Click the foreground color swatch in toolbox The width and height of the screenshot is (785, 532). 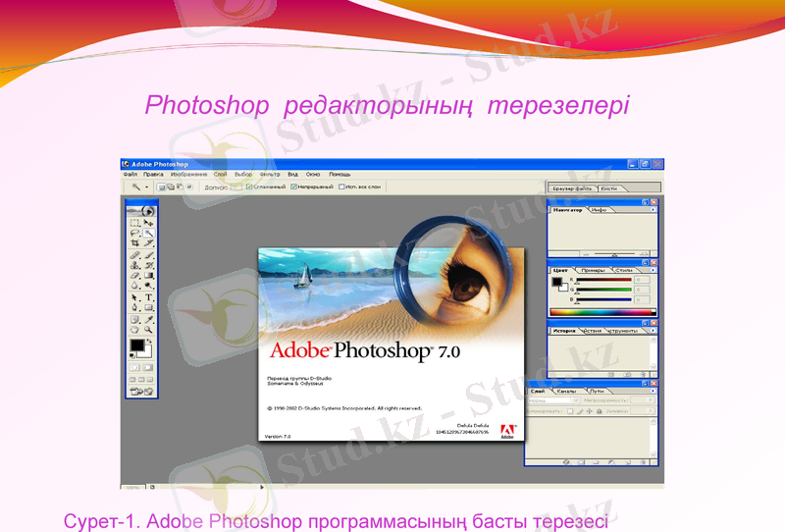[x=136, y=346]
